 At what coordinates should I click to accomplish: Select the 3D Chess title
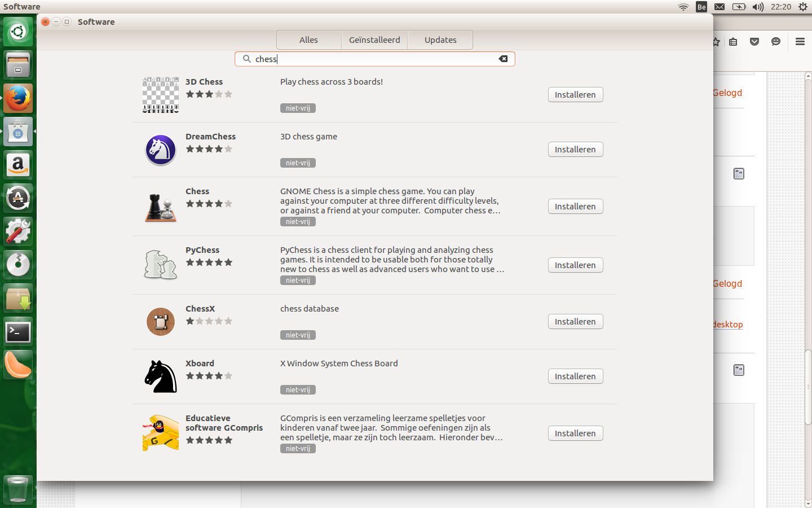(x=204, y=82)
